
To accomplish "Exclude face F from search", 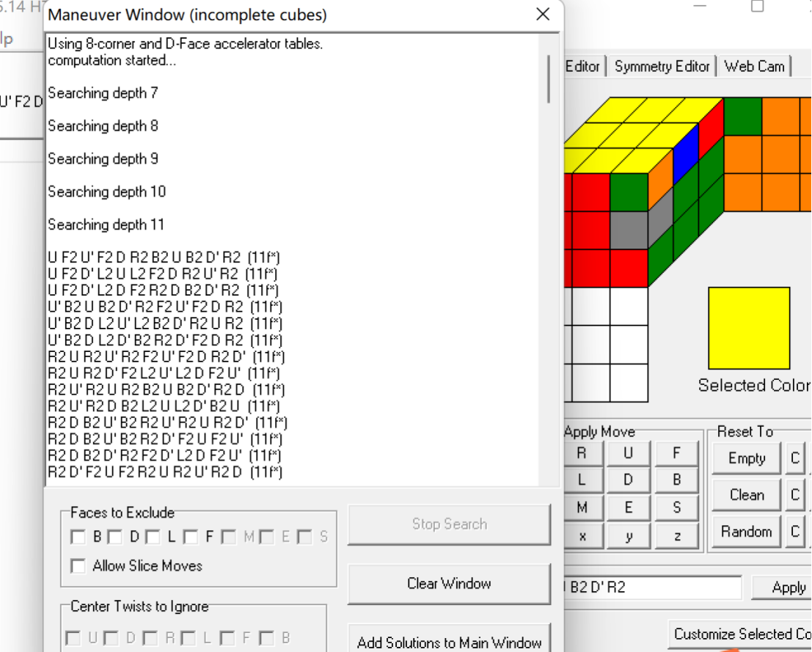I will 191,537.
